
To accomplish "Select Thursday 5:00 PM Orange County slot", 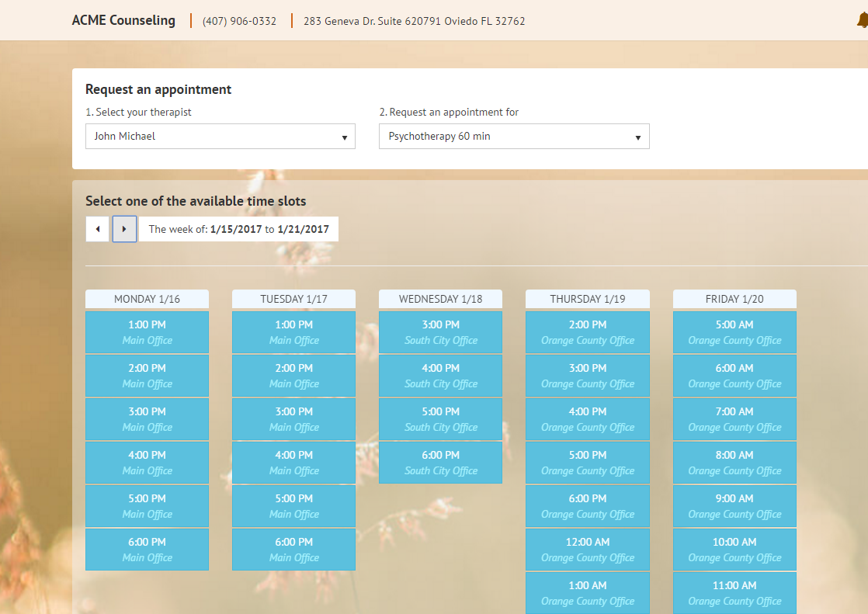I will tap(588, 463).
